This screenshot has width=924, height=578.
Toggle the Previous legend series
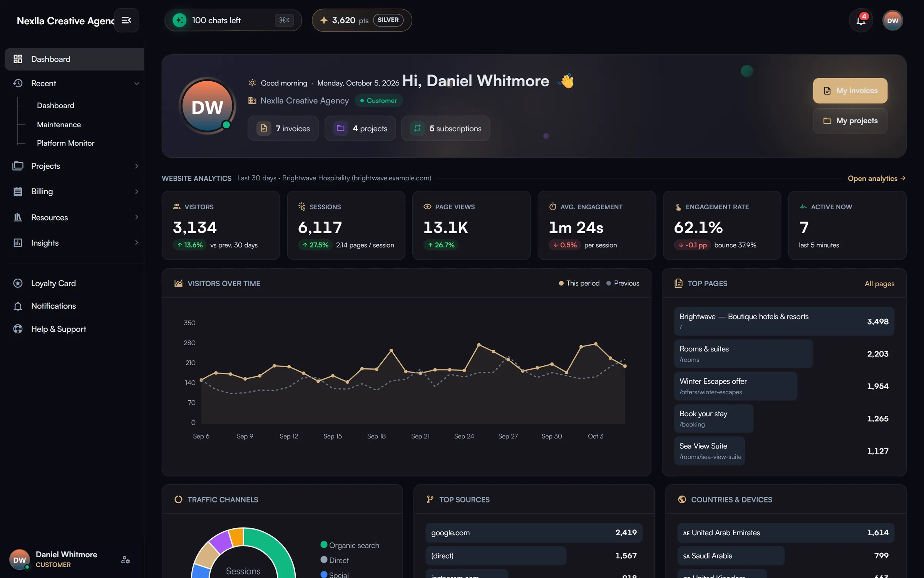pos(623,283)
